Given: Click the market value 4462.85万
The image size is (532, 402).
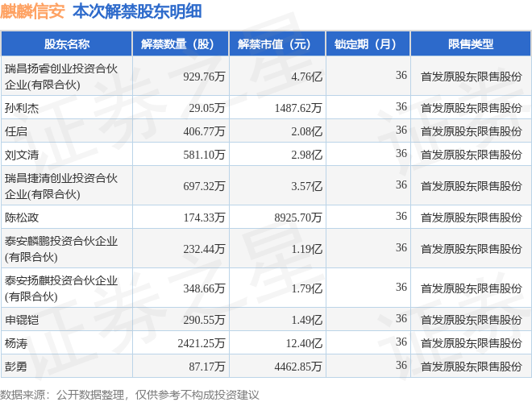Looking at the screenshot, I should click(x=298, y=367).
